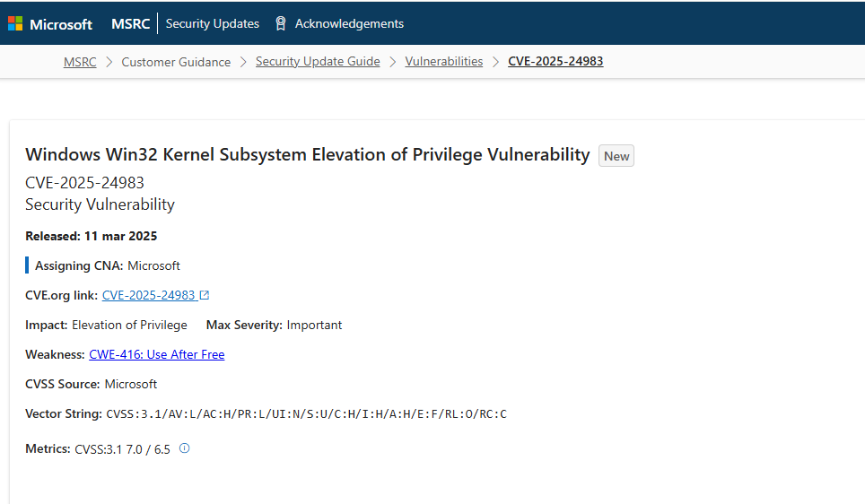
Task: Select the Customer Guidance breadcrumb
Action: tap(176, 62)
